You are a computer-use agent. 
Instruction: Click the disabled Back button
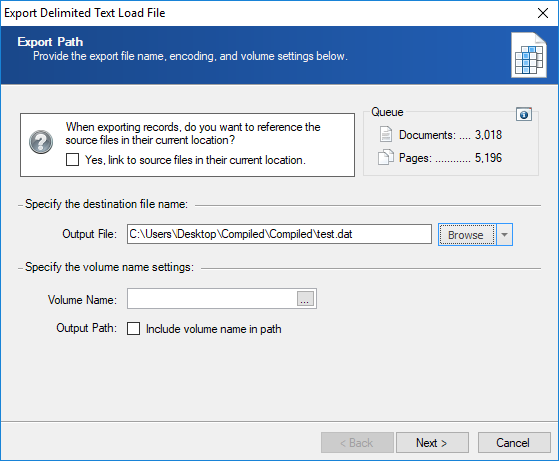(x=357, y=442)
